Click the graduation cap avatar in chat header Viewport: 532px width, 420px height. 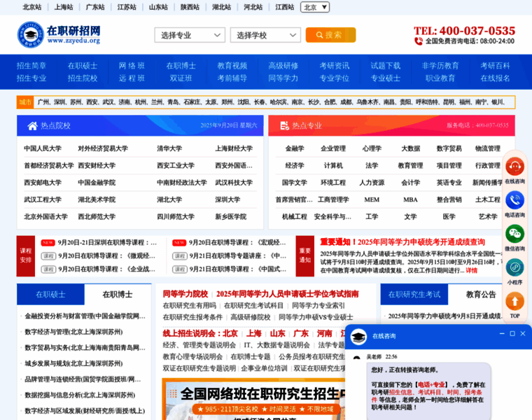click(x=358, y=336)
